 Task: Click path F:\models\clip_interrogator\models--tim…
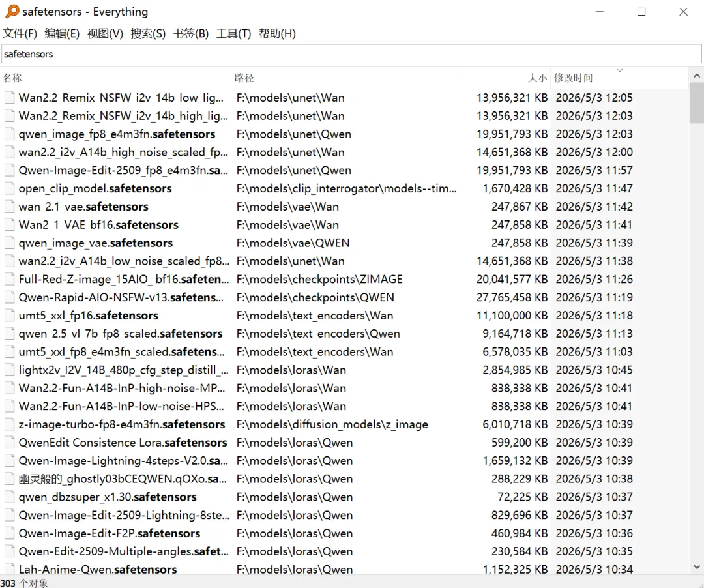tap(347, 188)
